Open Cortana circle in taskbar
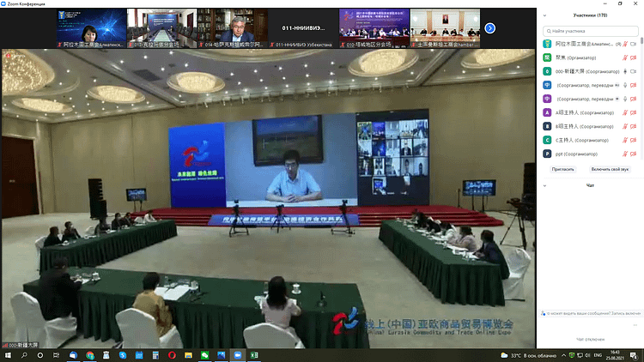Image resolution: width=644 pixels, height=362 pixels. tap(39, 355)
